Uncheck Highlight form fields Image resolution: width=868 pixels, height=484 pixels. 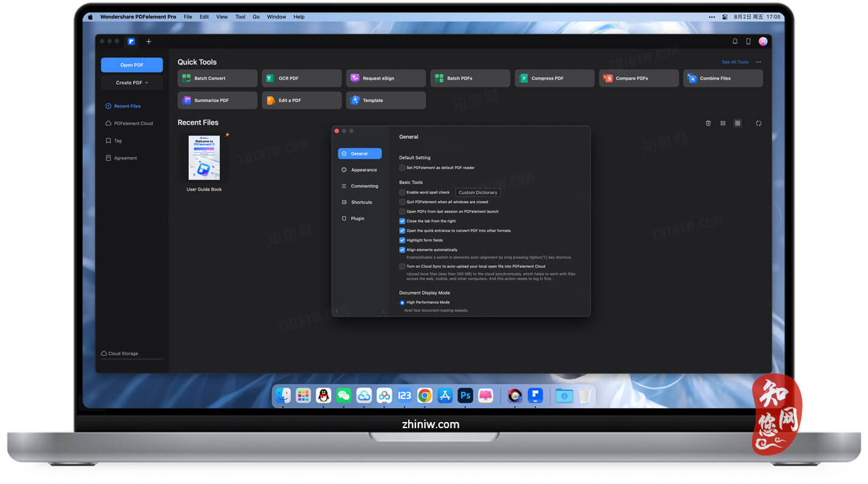(402, 240)
